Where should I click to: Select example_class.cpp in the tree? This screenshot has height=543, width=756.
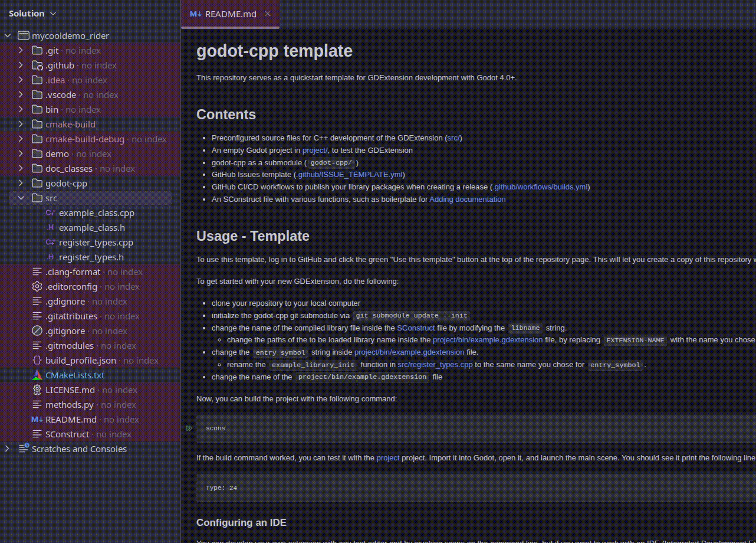pos(97,213)
